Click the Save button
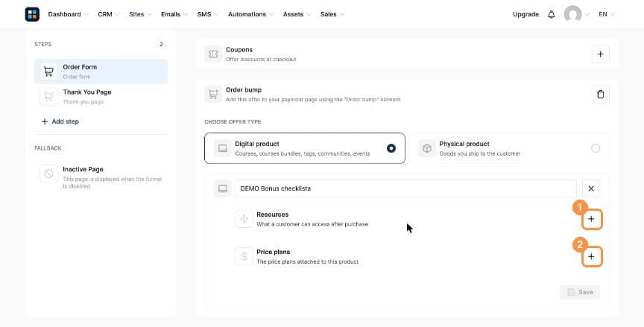Screen dimensions: 644x327 pos(580,292)
